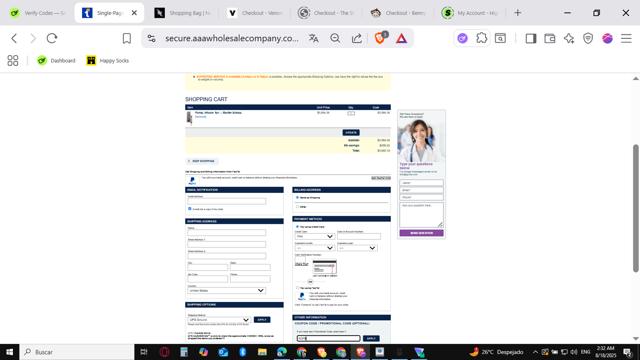The width and height of the screenshot is (640, 360).
Task: Select Other billing address option
Action: 297,207
